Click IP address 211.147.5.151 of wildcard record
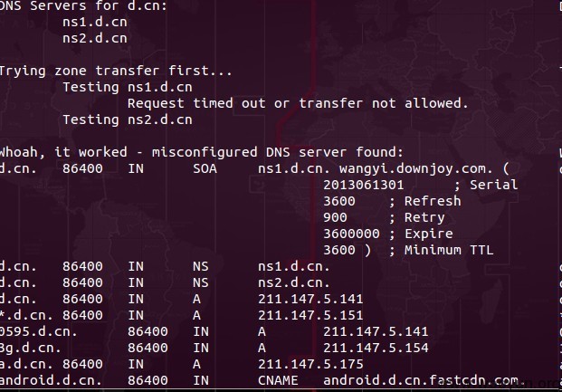The height and width of the screenshot is (392, 562). 310,315
